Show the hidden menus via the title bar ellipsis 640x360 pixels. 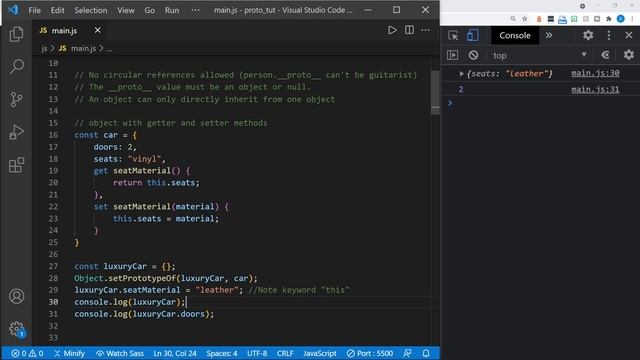pos(196,10)
